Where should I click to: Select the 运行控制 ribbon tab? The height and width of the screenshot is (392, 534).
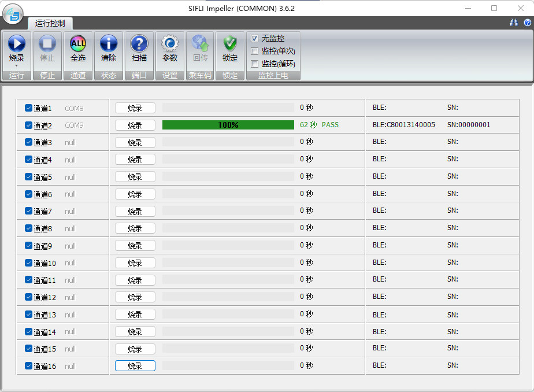pyautogui.click(x=50, y=24)
